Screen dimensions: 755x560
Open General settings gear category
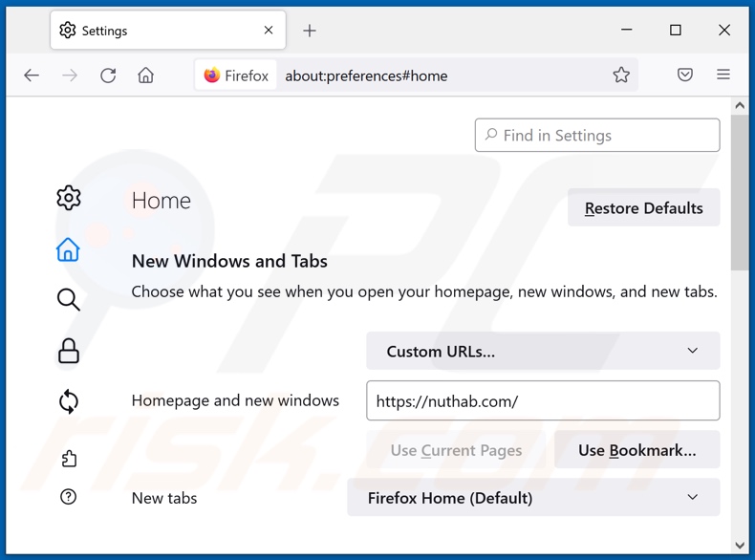point(69,198)
